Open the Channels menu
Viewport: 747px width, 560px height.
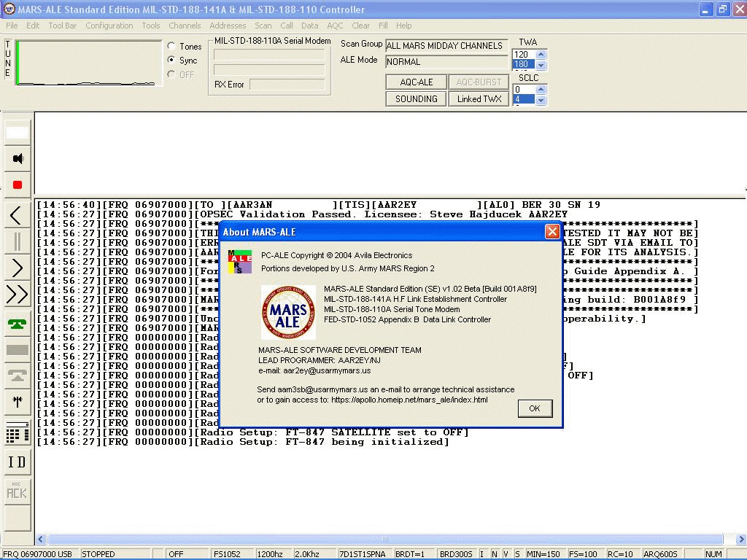[185, 26]
